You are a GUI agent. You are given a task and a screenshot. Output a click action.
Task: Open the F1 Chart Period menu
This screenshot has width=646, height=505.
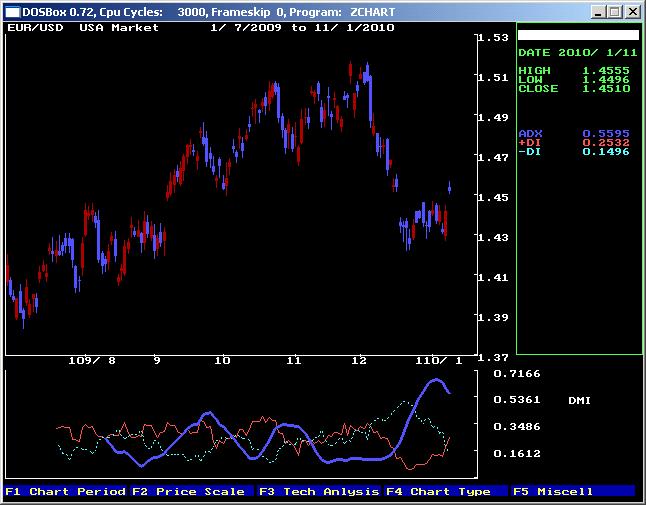[x=65, y=491]
